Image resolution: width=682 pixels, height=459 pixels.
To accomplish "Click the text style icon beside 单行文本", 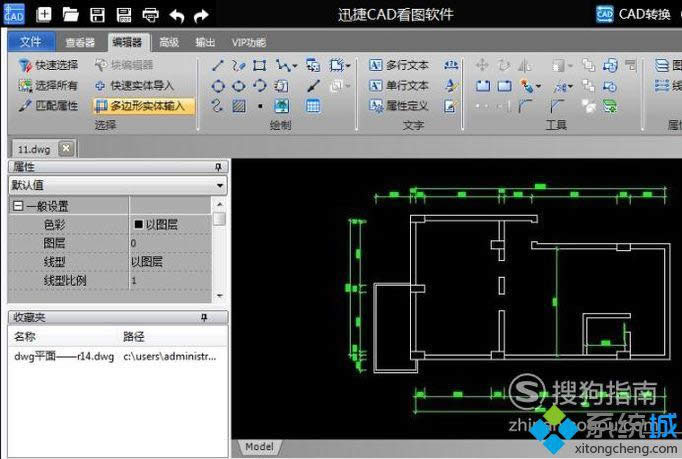I will coord(451,85).
